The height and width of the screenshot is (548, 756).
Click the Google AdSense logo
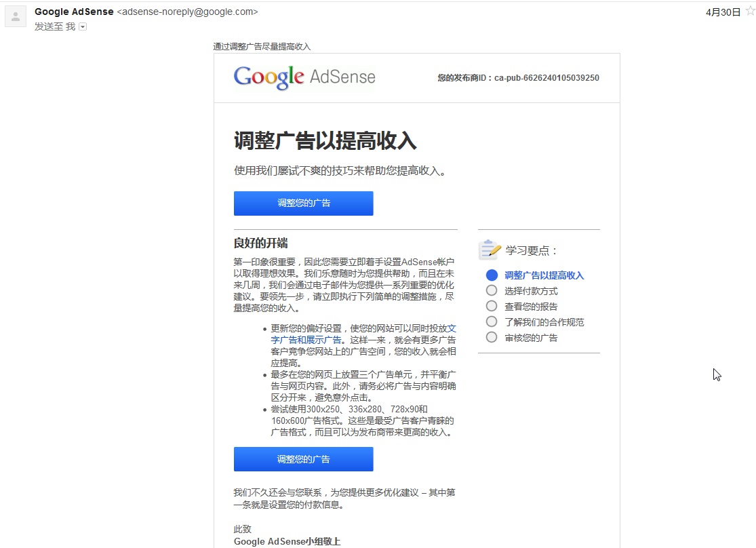click(x=304, y=77)
